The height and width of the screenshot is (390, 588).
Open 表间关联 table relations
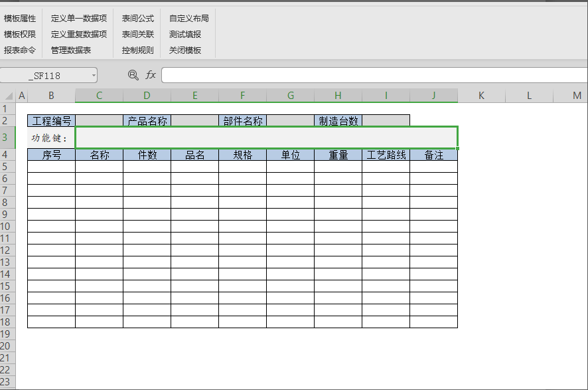tap(137, 35)
